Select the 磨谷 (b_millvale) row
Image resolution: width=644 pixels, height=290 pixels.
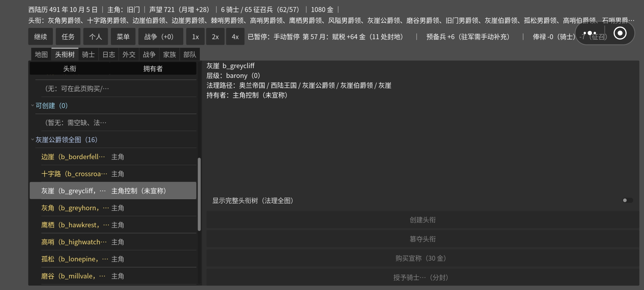pos(113,276)
